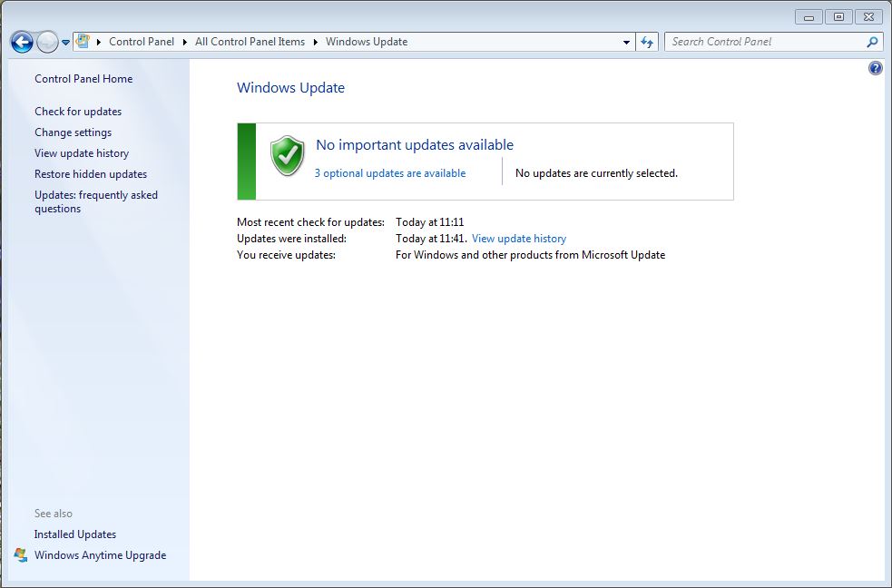The height and width of the screenshot is (588, 892).
Task: Click the 'No important updates available' heading
Action: (x=415, y=145)
